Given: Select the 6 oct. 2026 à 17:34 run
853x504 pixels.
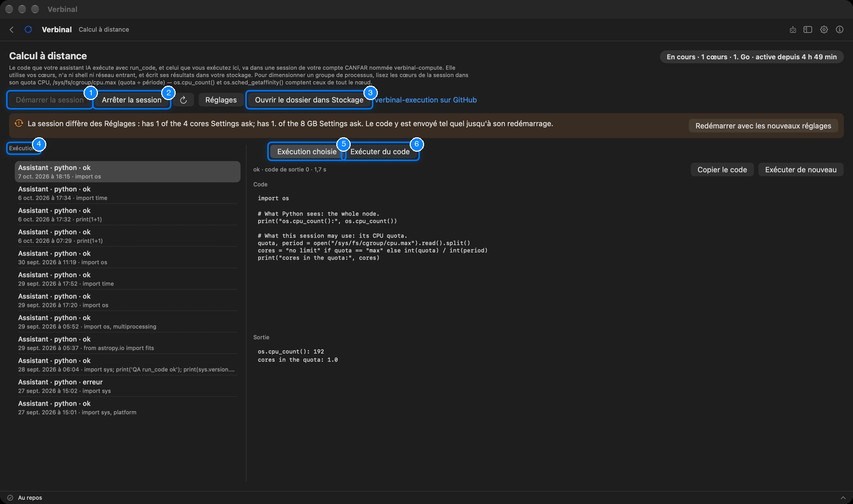Looking at the screenshot, I should coord(128,193).
